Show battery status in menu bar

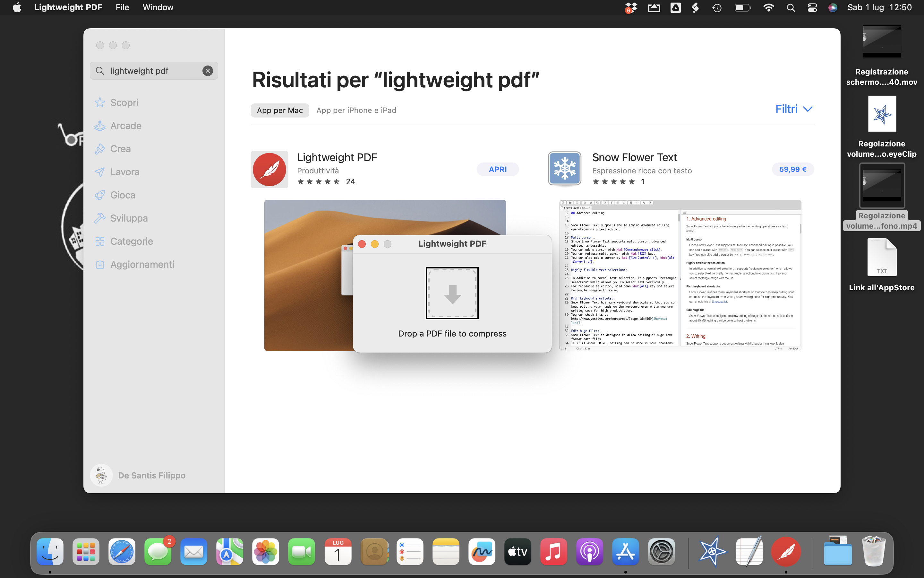(743, 8)
